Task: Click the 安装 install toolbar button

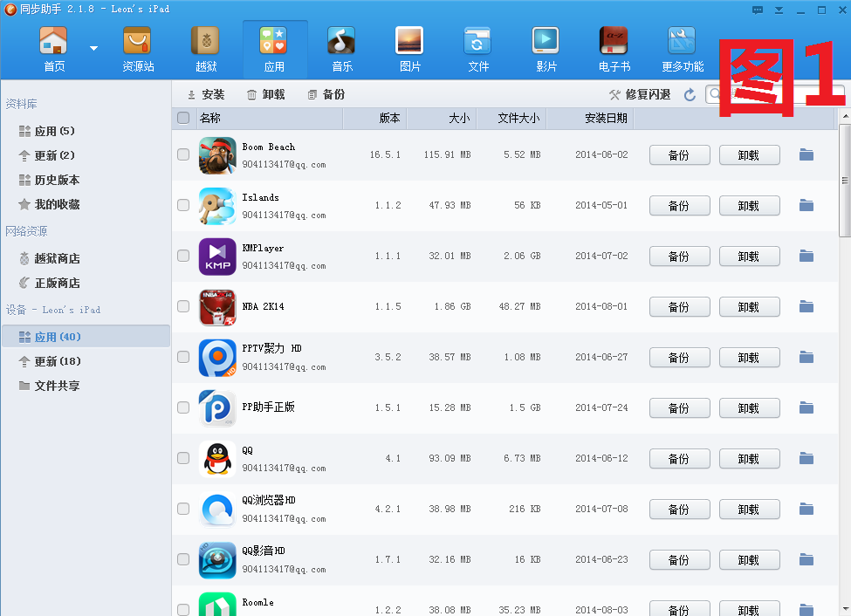Action: pos(206,95)
